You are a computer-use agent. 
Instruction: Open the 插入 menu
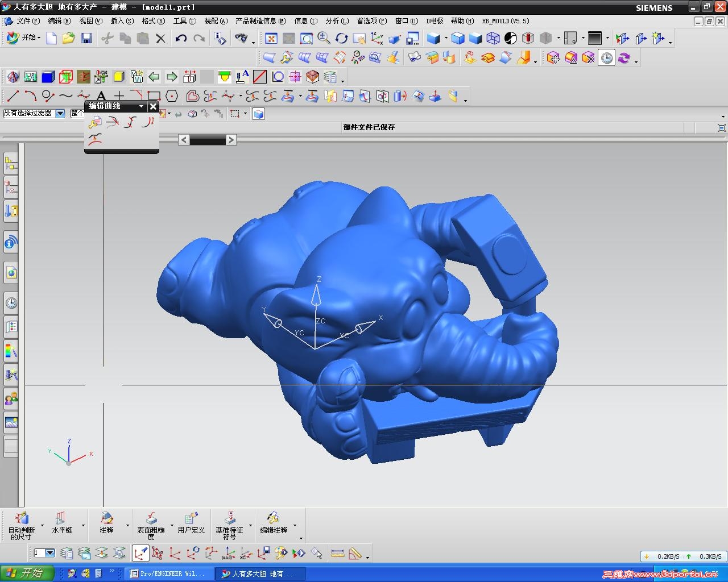point(122,21)
